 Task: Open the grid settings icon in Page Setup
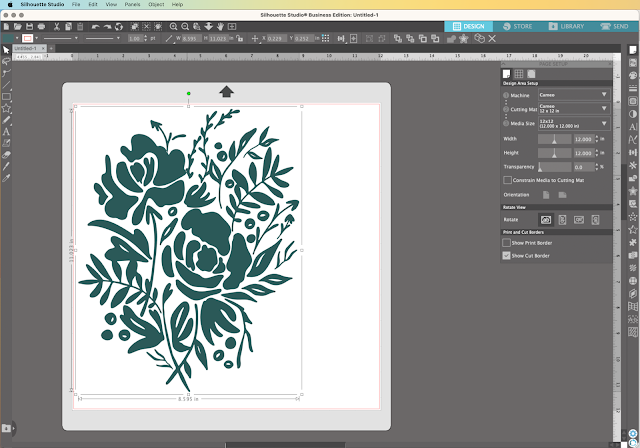[520, 73]
